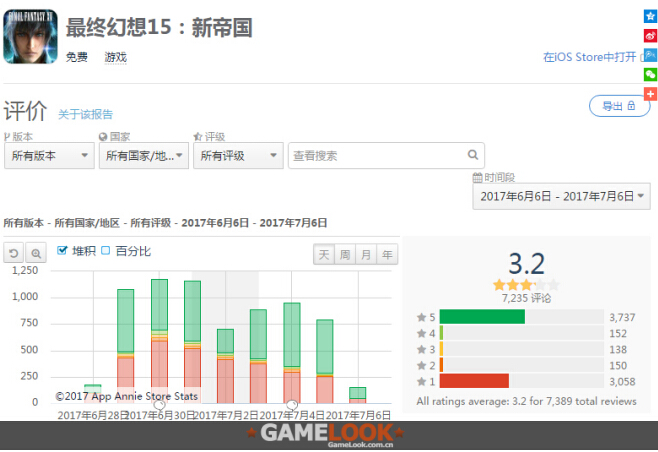The width and height of the screenshot is (658, 452).
Task: Click the Final Fantasy XV app icon
Action: click(x=30, y=37)
